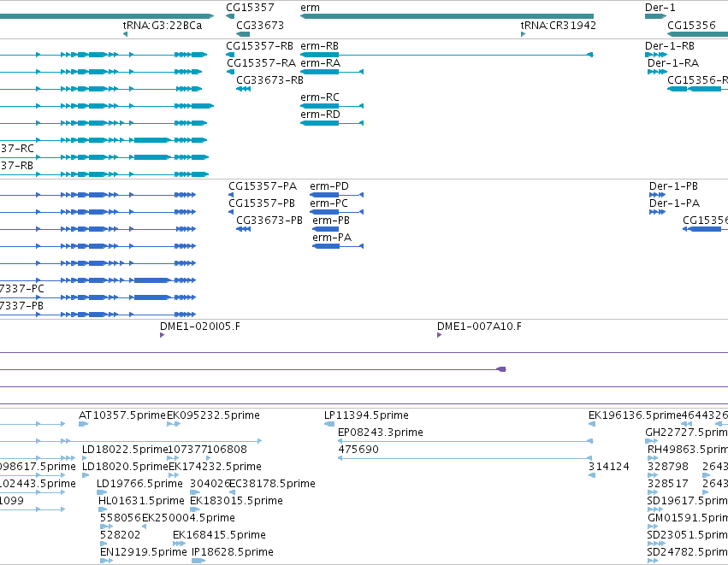Viewport: 728px width, 565px height.
Task: Select the erm-RD transcript
Action: 332,123
